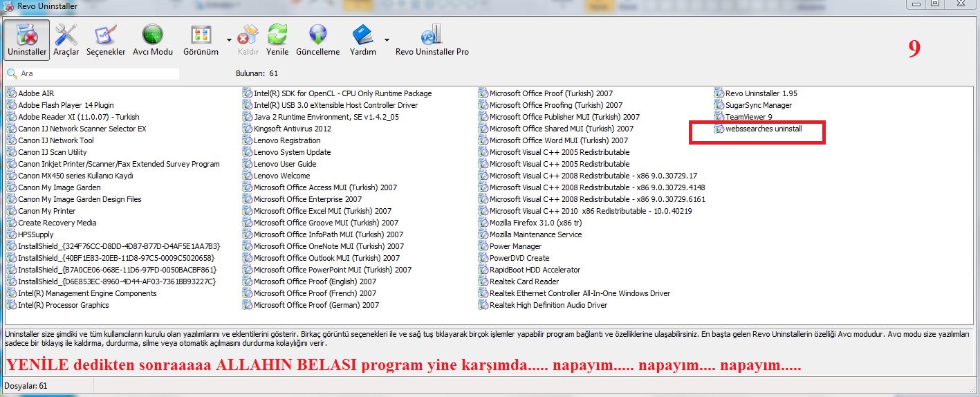Open Seçenekler options icon

click(x=106, y=39)
